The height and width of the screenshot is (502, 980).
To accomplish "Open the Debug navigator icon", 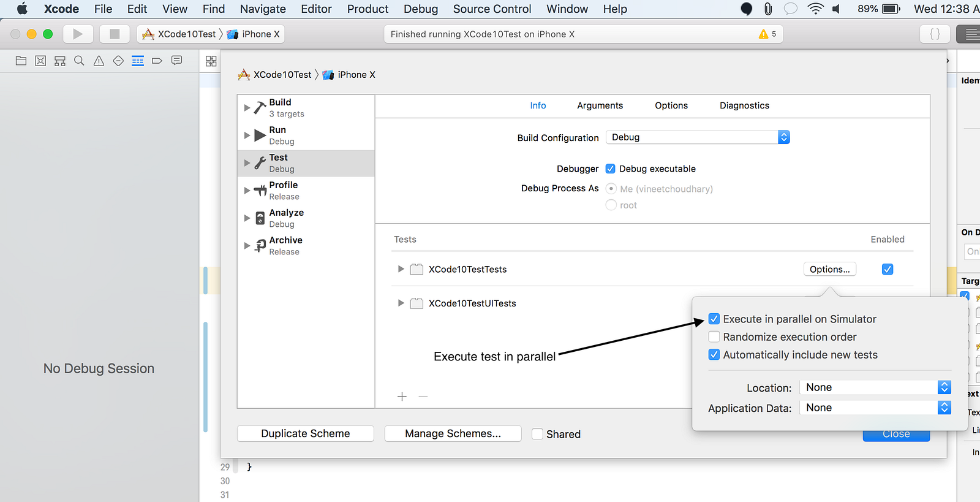I will pyautogui.click(x=138, y=61).
